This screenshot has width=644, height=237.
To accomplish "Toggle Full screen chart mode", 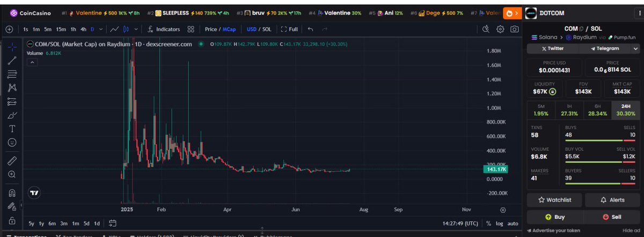I will [289, 29].
